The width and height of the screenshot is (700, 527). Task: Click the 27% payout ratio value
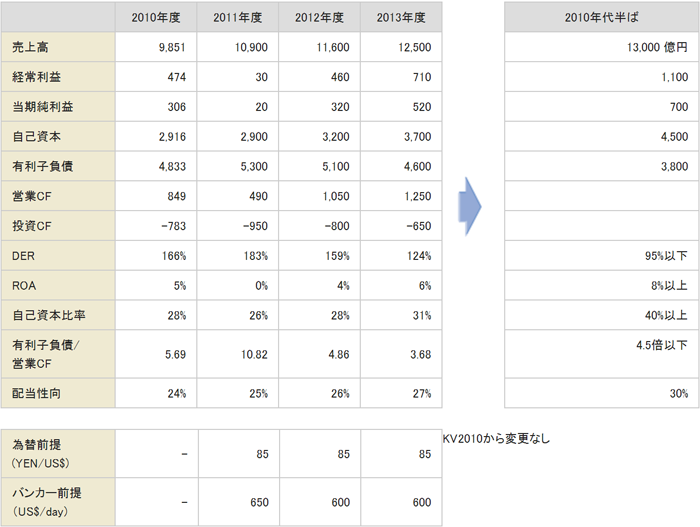422,394
